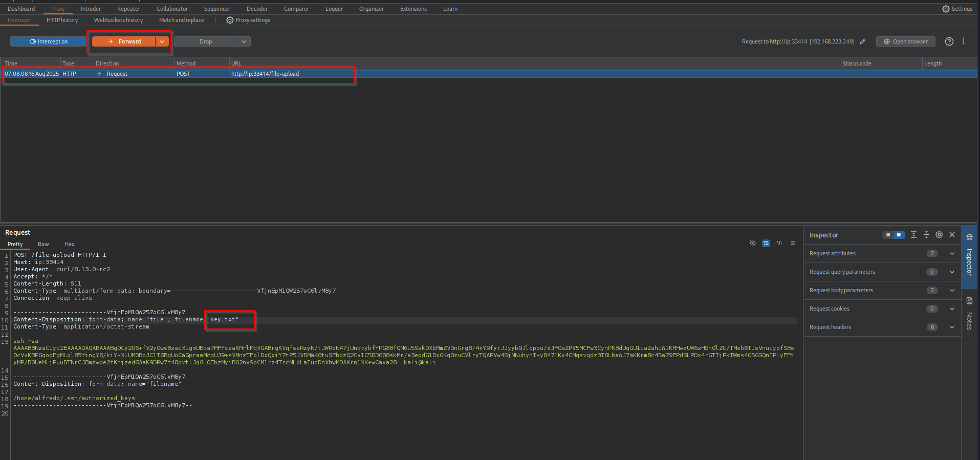
Task: Open the three-dot options menu next to help
Action: (x=963, y=41)
